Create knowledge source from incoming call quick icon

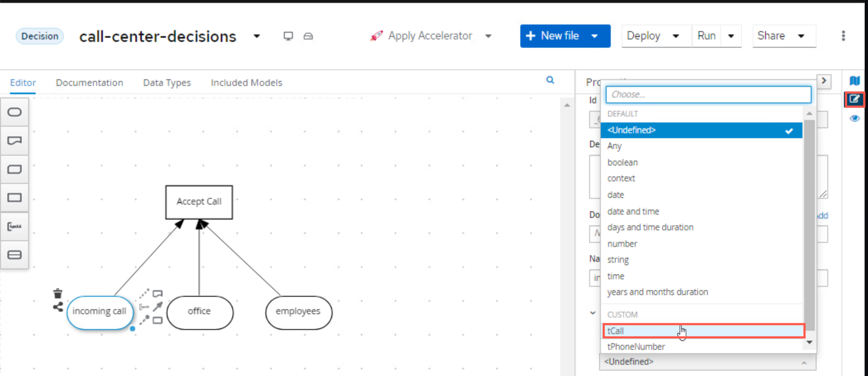(157, 293)
